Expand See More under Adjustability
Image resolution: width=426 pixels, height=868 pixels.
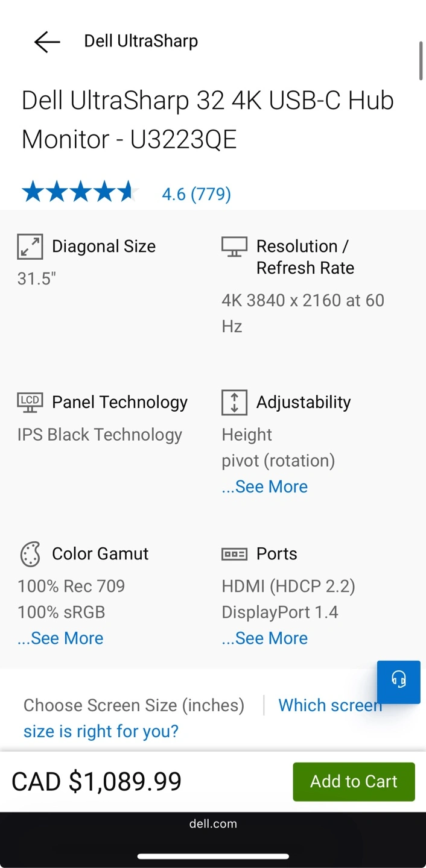pos(265,486)
